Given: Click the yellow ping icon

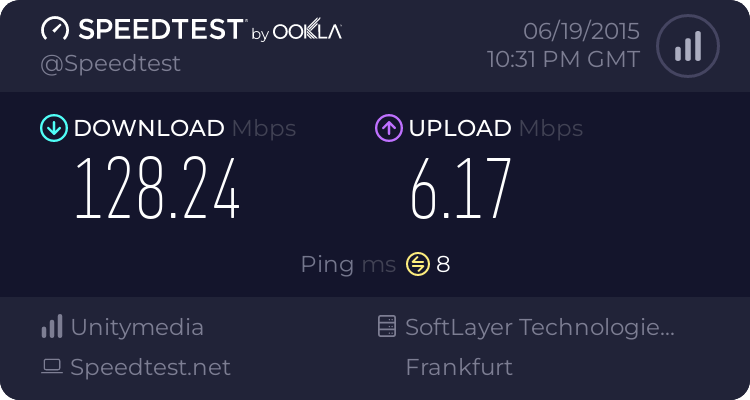Looking at the screenshot, I should click(418, 264).
